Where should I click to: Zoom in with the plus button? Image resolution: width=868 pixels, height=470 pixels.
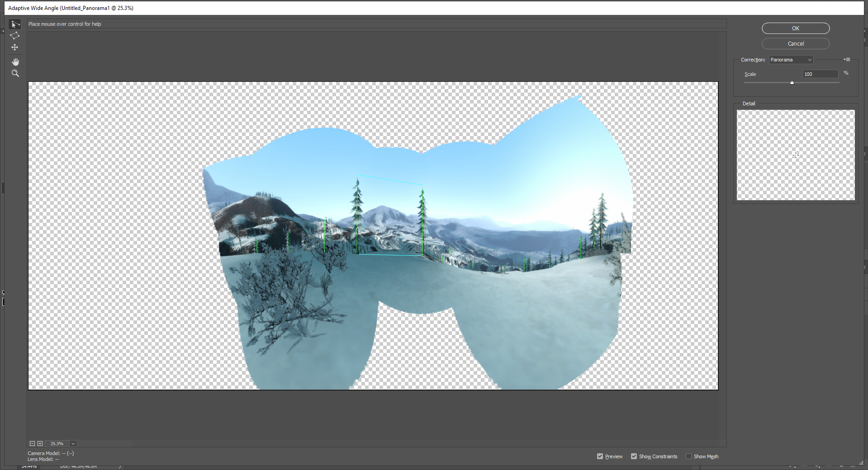(x=40, y=444)
